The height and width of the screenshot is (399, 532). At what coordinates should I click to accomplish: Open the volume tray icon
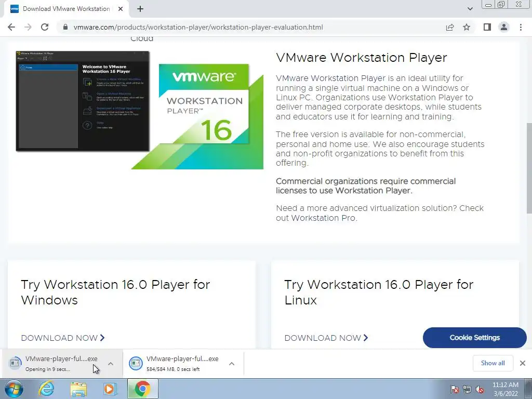point(480,389)
